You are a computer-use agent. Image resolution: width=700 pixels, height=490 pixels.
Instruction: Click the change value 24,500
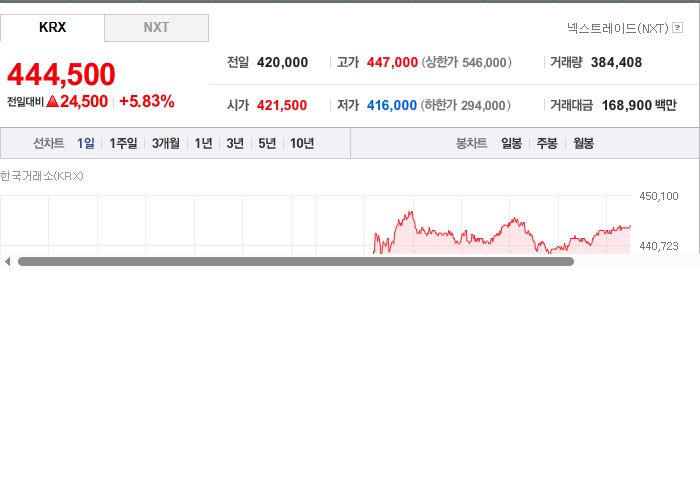pos(84,101)
